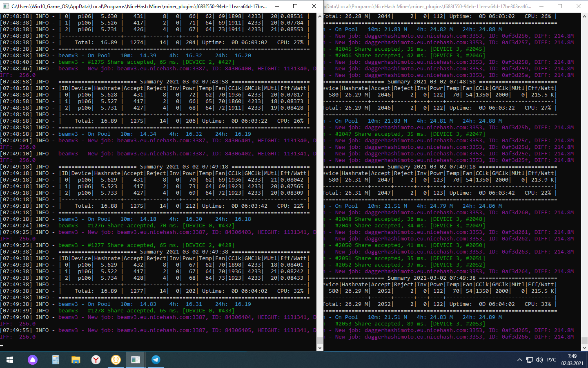Click the '#2051 Share accepted' line
The width and height of the screenshot is (588, 368).
point(405,258)
